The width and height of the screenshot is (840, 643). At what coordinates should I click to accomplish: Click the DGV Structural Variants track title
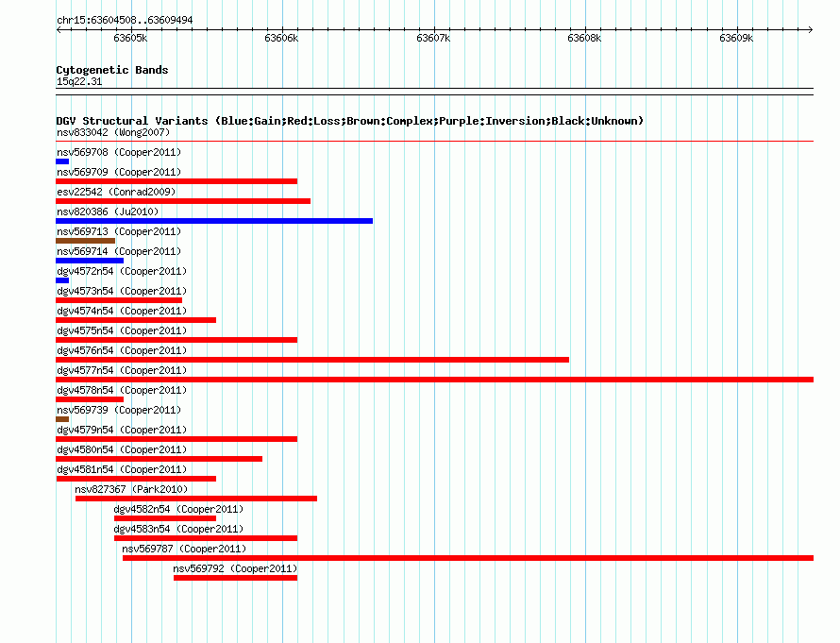tap(350, 121)
